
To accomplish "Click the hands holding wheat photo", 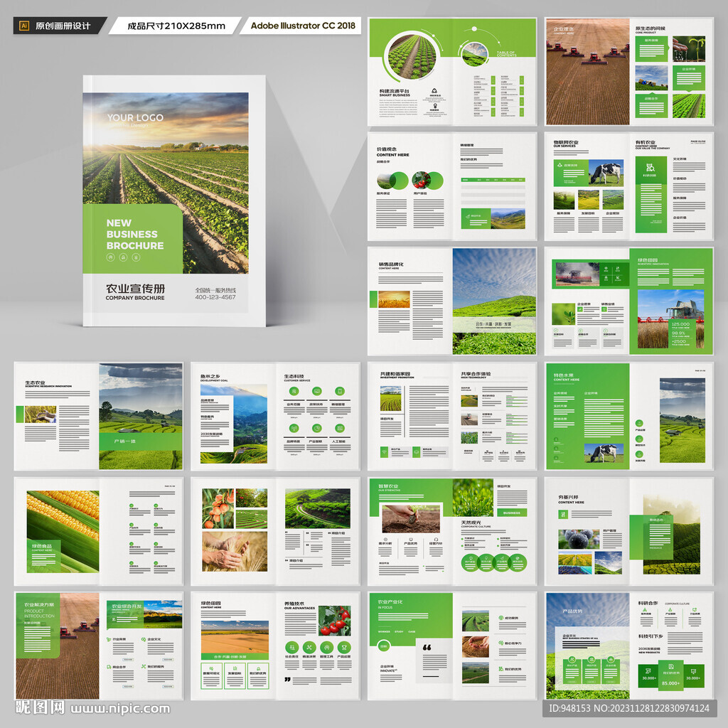I will pos(235,552).
